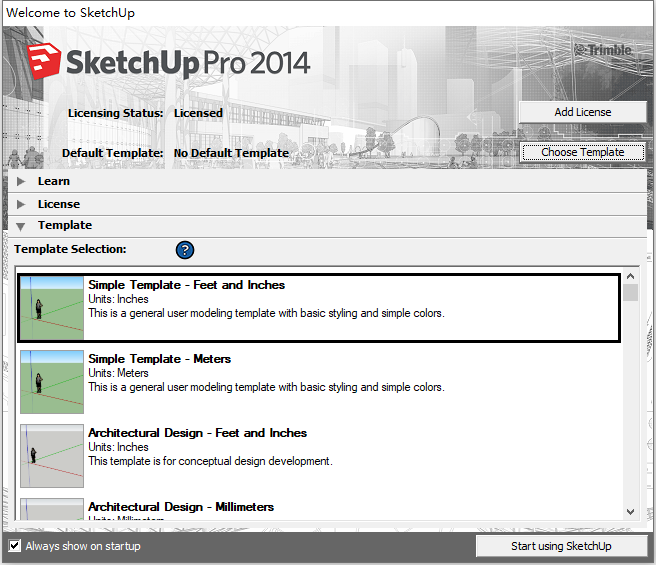Collapse the Template section arrow
The width and height of the screenshot is (656, 565).
pyautogui.click(x=20, y=226)
